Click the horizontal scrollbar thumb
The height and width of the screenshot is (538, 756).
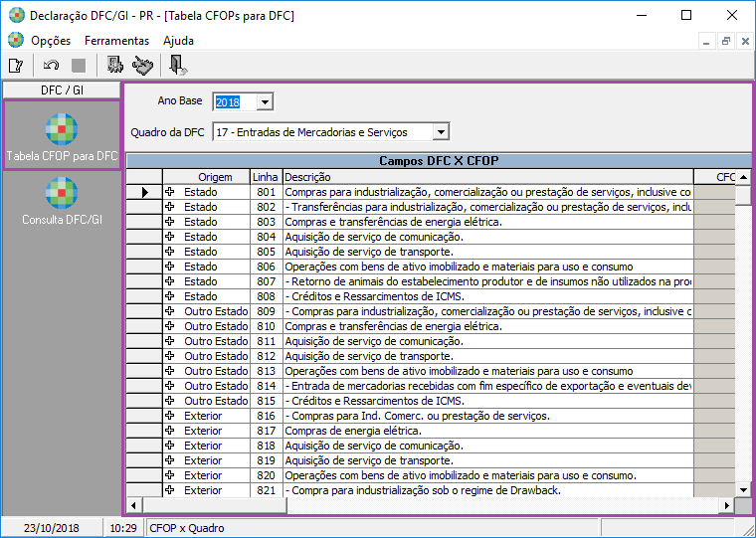click(215, 506)
